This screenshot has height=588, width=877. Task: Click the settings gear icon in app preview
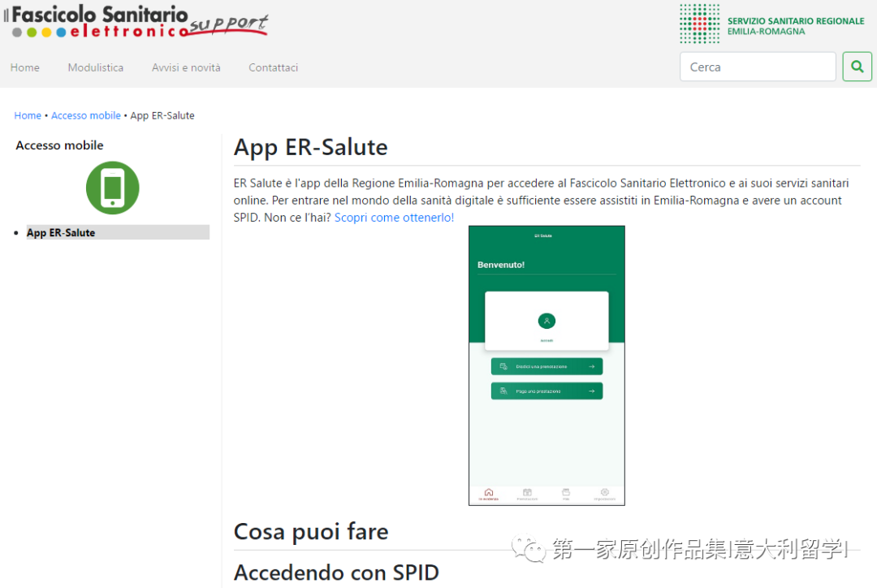coord(605,492)
